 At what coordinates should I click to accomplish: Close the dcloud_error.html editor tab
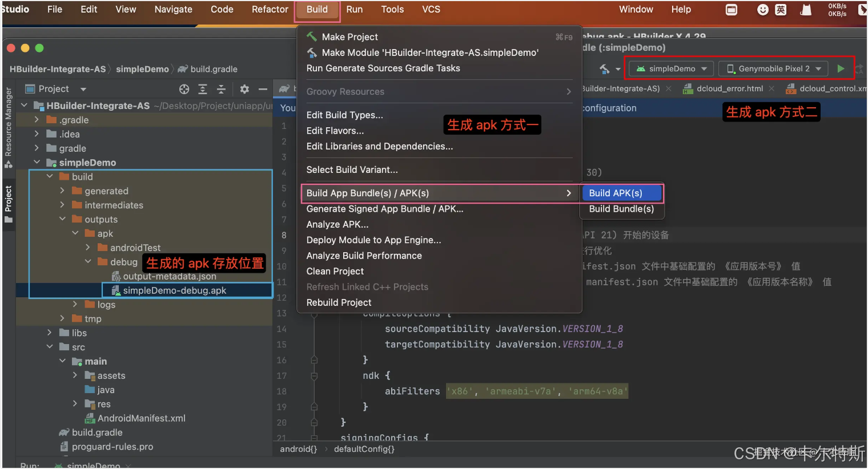click(x=771, y=88)
